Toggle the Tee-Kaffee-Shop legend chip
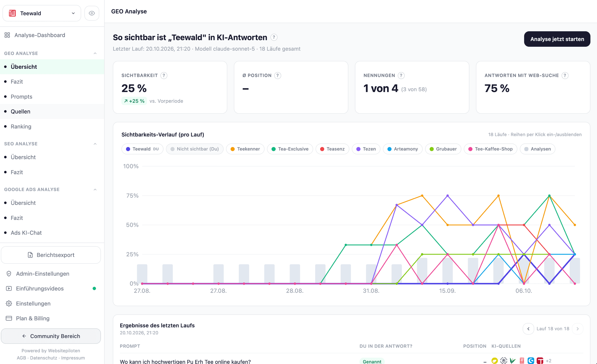The image size is (597, 364). point(490,149)
